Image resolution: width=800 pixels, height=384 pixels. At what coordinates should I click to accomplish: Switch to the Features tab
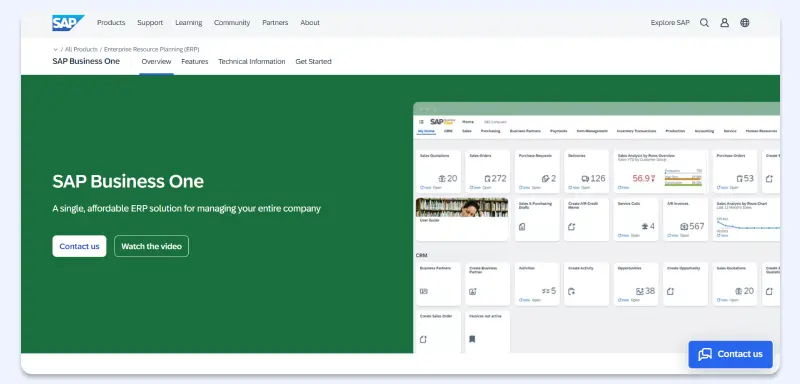point(195,62)
